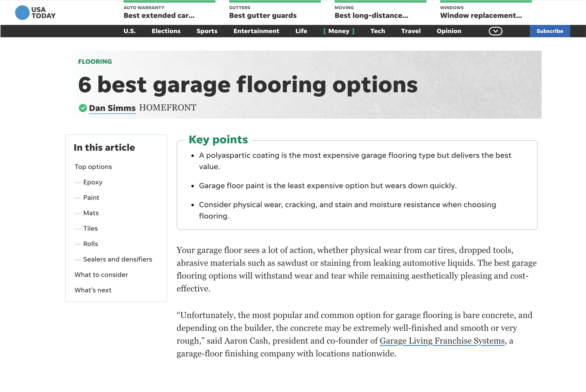Navigate to the Travel section

411,31
